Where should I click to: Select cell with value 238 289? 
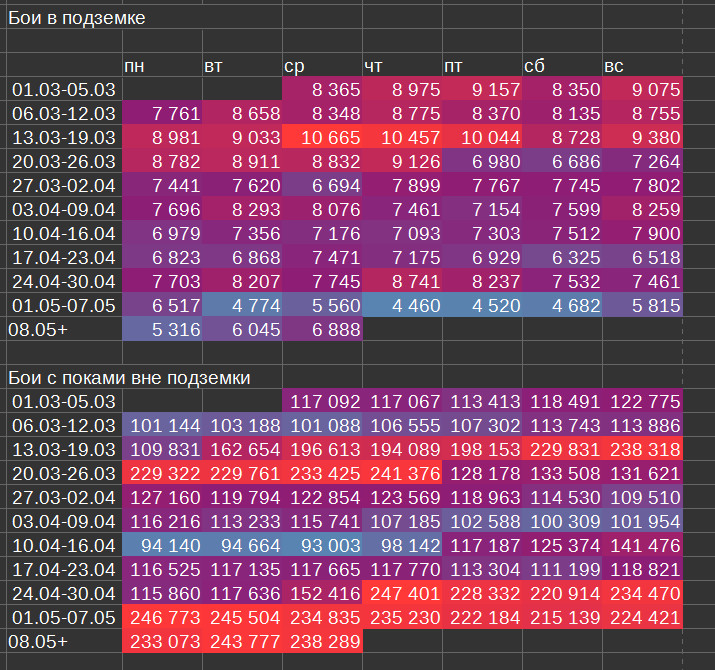[x=322, y=642]
